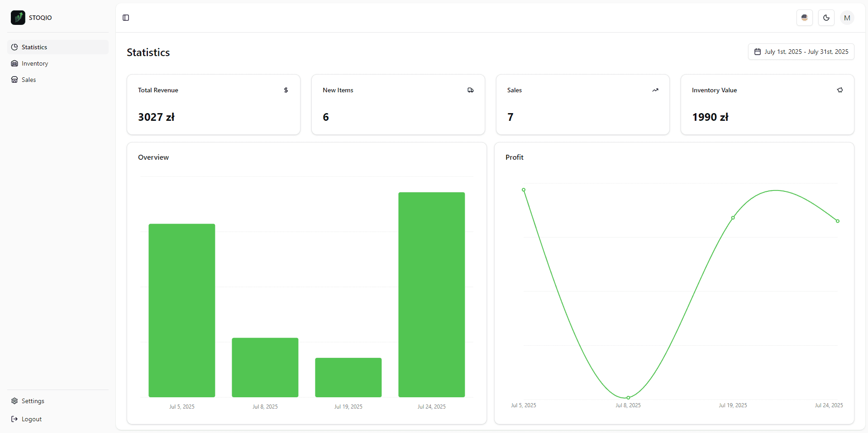Click the STOQIO logo icon
Viewport: 868px width, 433px height.
pos(18,18)
